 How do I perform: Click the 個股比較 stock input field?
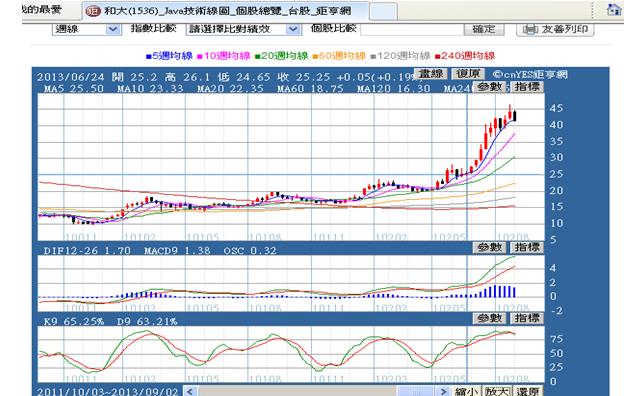tap(412, 29)
